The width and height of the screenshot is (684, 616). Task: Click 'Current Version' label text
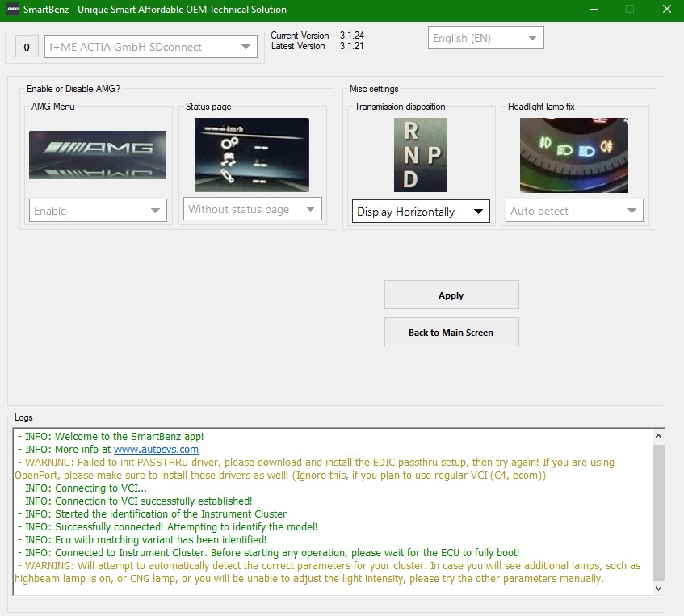(x=300, y=36)
